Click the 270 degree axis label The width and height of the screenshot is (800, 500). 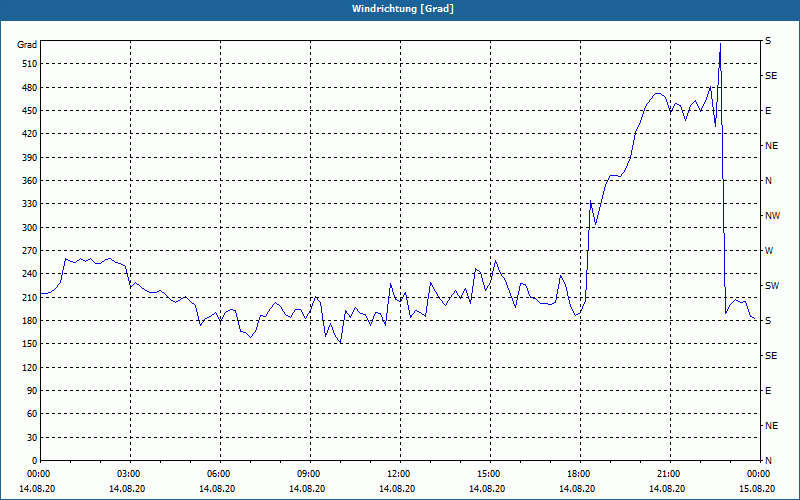tap(29, 251)
